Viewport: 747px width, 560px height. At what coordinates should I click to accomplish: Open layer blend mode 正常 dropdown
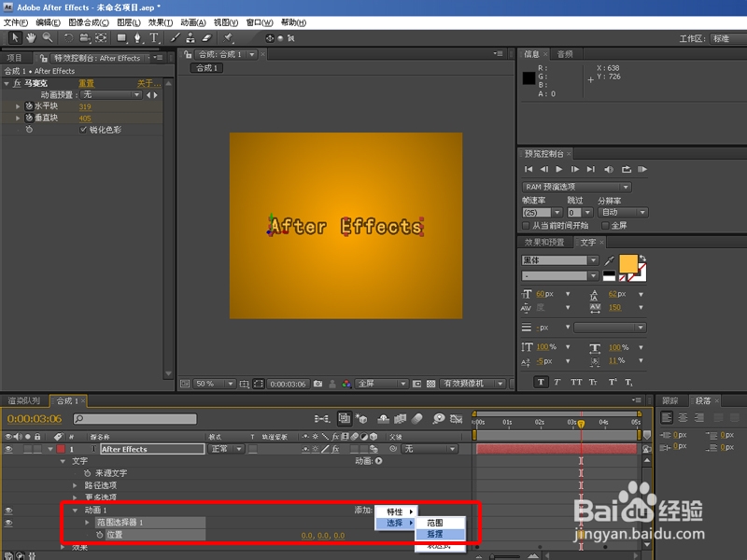click(227, 449)
